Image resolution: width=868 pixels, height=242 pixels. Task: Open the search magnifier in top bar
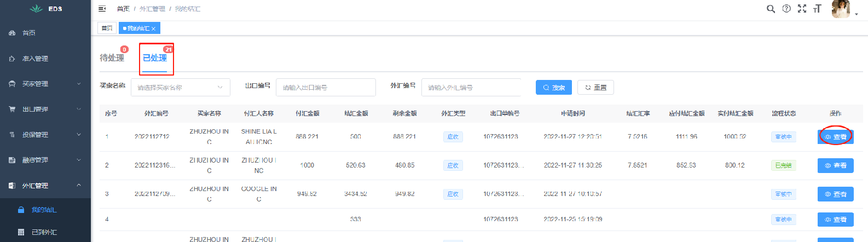(x=771, y=9)
